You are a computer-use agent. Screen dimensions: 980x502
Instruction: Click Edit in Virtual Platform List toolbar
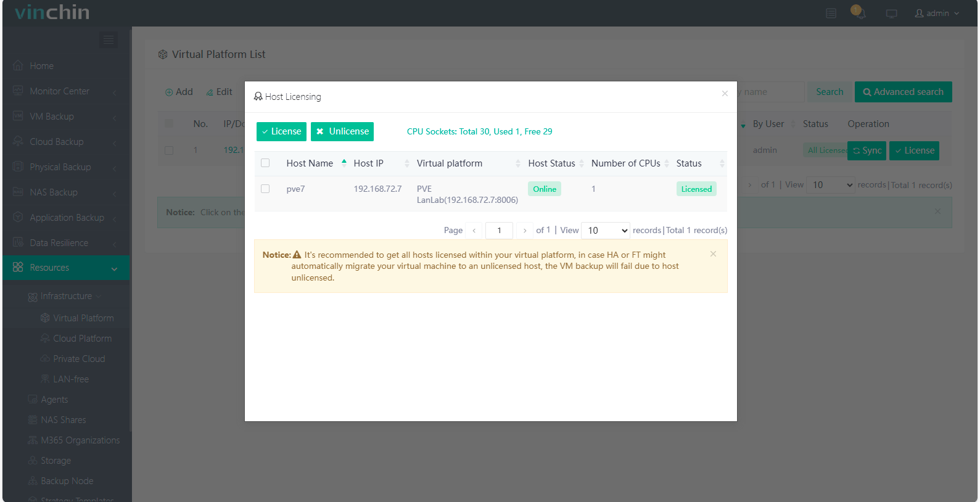click(219, 92)
